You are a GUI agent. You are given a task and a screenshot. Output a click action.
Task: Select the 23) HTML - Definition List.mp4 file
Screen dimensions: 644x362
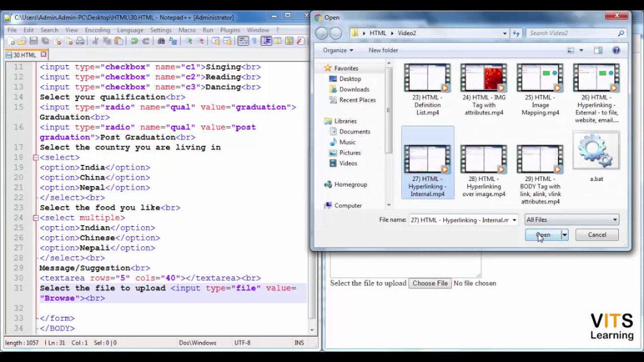pos(428,89)
